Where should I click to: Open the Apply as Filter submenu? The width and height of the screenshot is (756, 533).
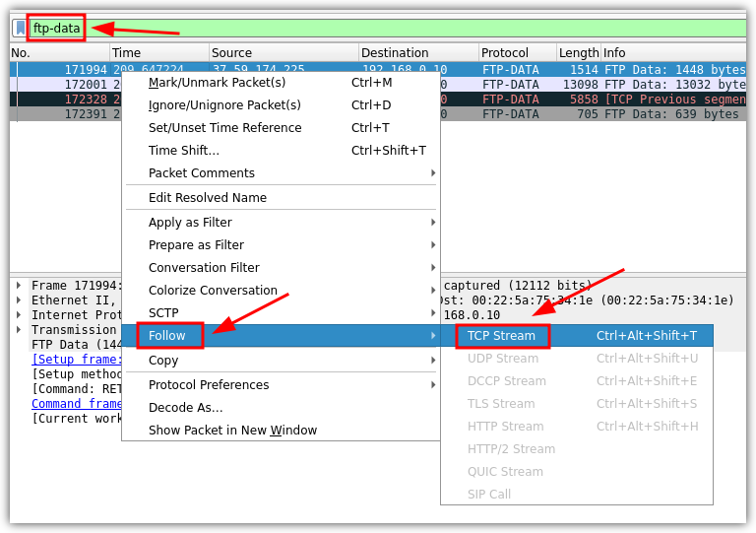coord(190,223)
